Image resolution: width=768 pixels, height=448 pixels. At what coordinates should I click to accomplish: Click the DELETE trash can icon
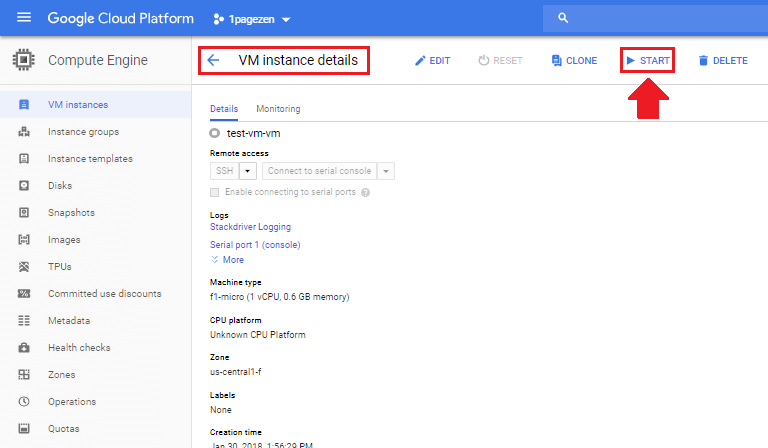pos(703,60)
